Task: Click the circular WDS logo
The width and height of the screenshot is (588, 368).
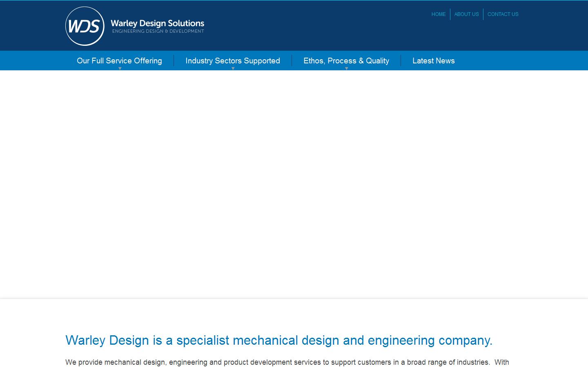Action: [85, 25]
